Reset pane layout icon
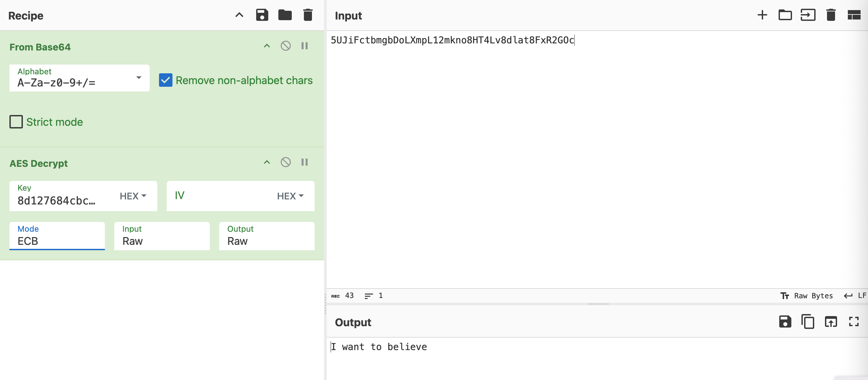 pos(854,15)
